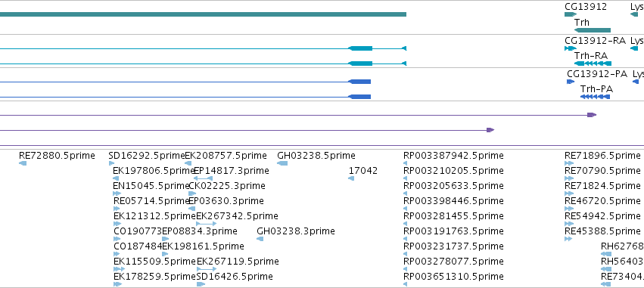This screenshot has width=644, height=288.
Task: Click GH03238.3prime label
Action: 296,231
